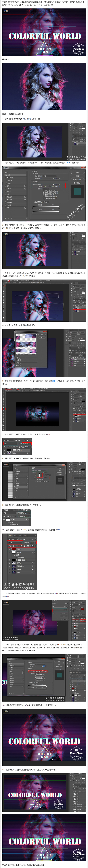Open the blue hyperlink in step 6 text

click(x=54, y=381)
